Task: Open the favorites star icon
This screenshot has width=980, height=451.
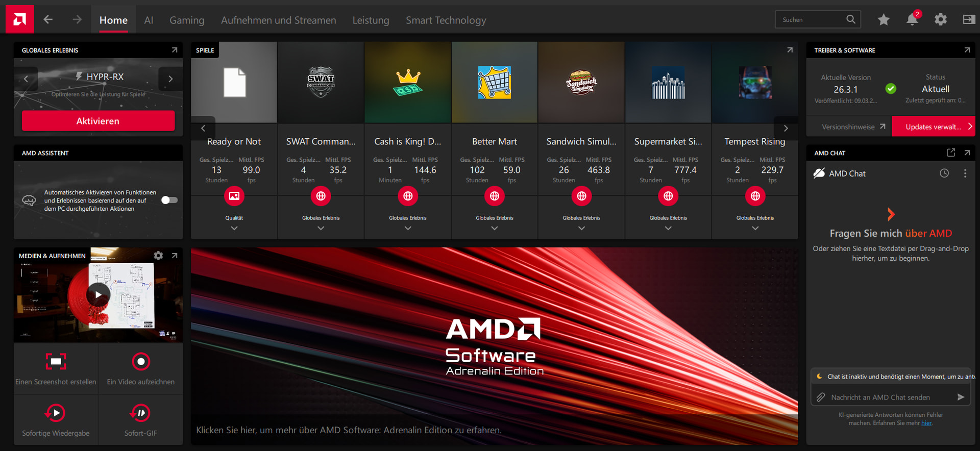Action: coord(884,19)
